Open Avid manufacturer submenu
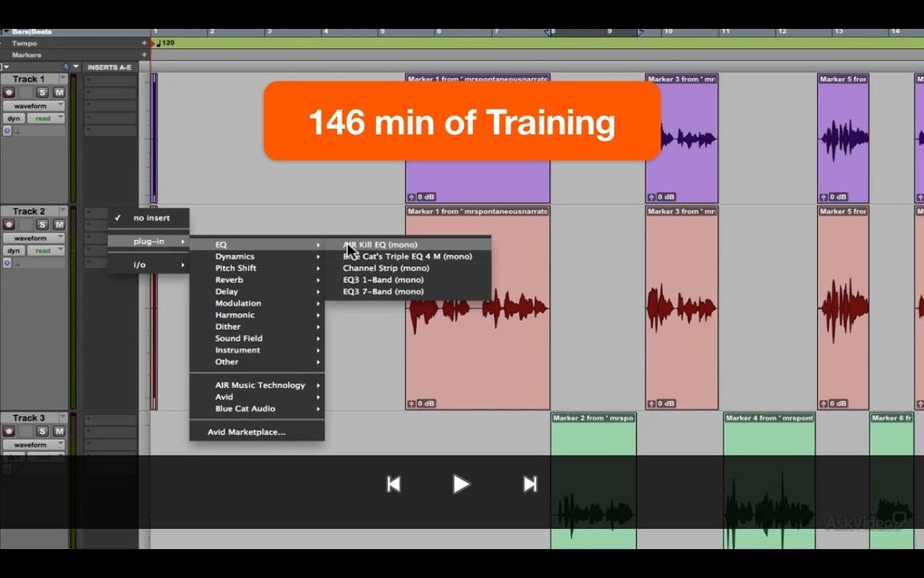This screenshot has width=924, height=578. pyautogui.click(x=257, y=397)
